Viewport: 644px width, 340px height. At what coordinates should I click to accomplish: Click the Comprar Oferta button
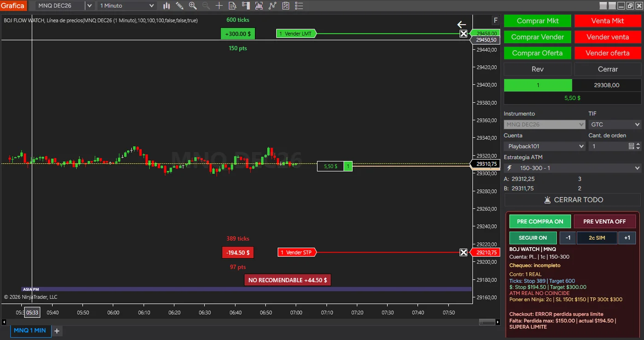point(538,53)
